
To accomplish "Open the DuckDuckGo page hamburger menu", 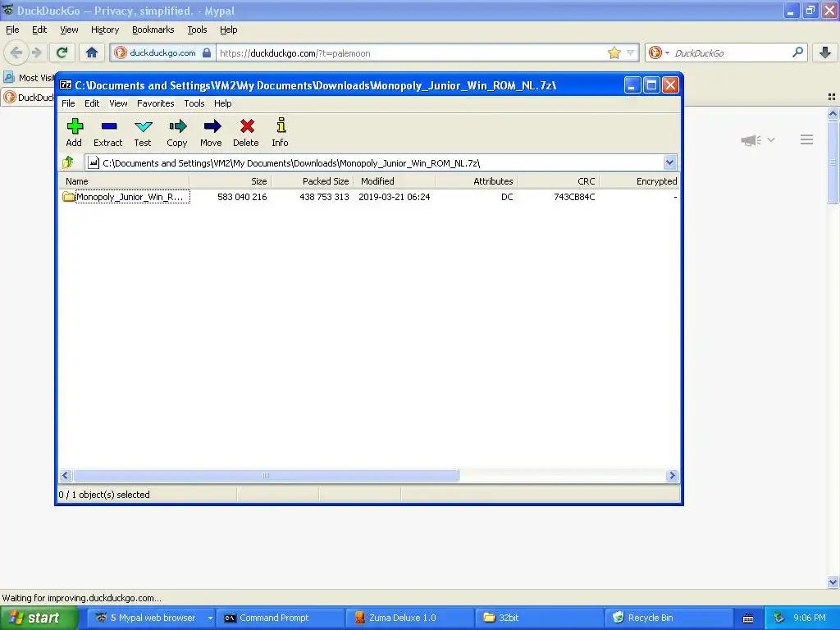I will tap(807, 139).
